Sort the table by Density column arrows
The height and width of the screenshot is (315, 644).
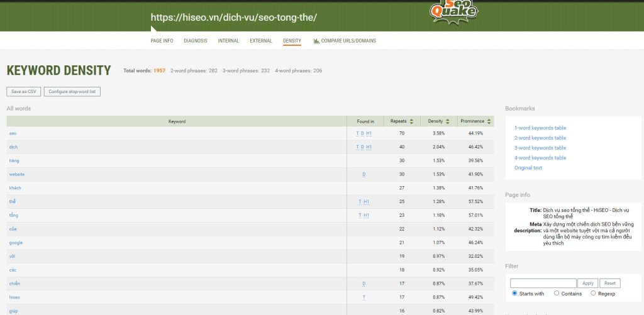tap(447, 121)
